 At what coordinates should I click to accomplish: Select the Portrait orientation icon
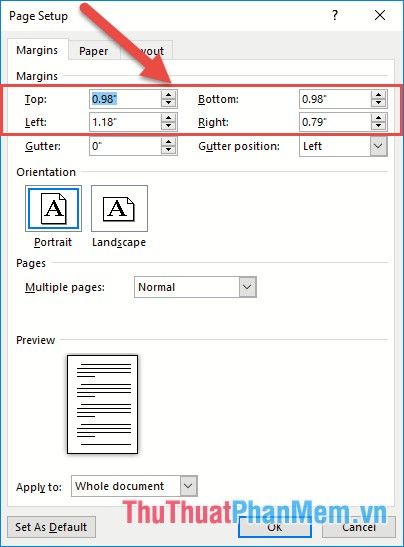[53, 209]
